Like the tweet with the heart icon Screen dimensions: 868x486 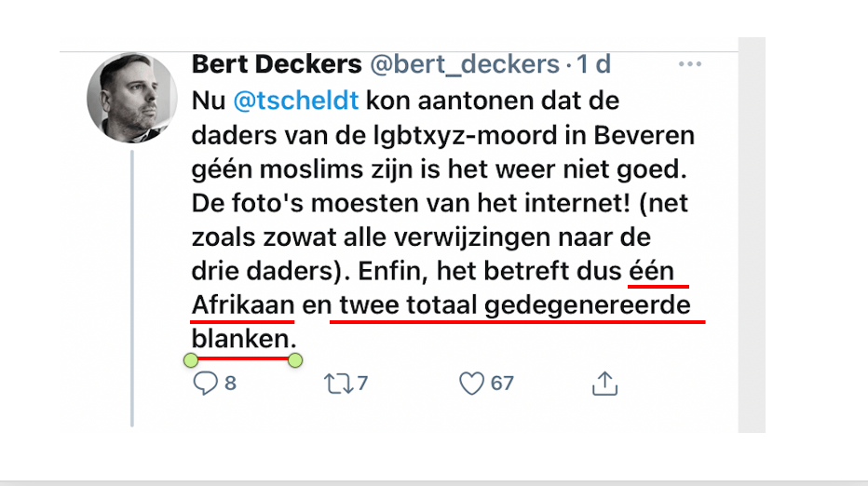tap(473, 383)
